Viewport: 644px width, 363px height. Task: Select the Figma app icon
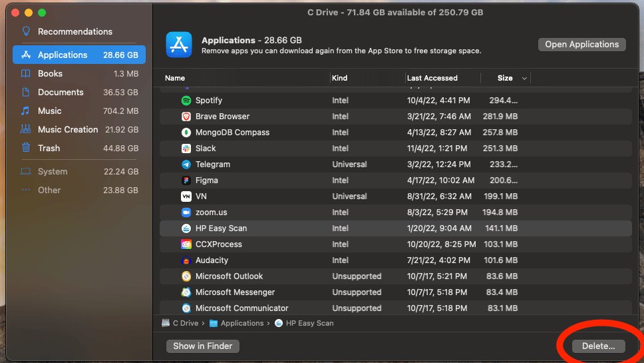tap(186, 181)
